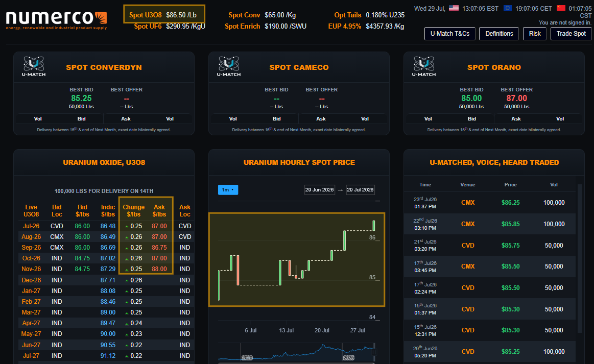Click the chart range navigator slider

click(297, 352)
